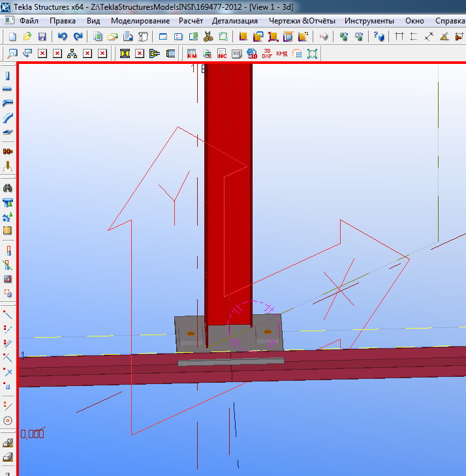This screenshot has height=476, width=466.
Task: Click the NC files icon
Action: coord(222,53)
